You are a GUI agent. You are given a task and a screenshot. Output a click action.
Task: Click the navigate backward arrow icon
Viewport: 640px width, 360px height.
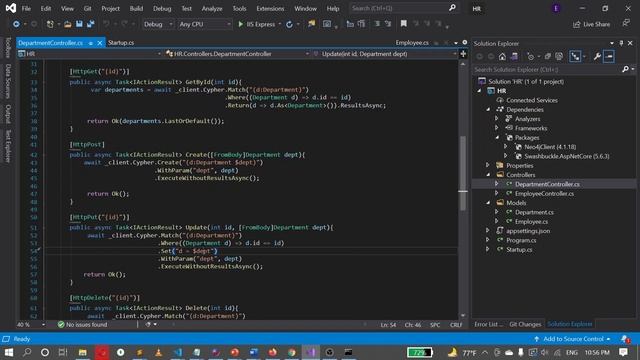point(16,24)
